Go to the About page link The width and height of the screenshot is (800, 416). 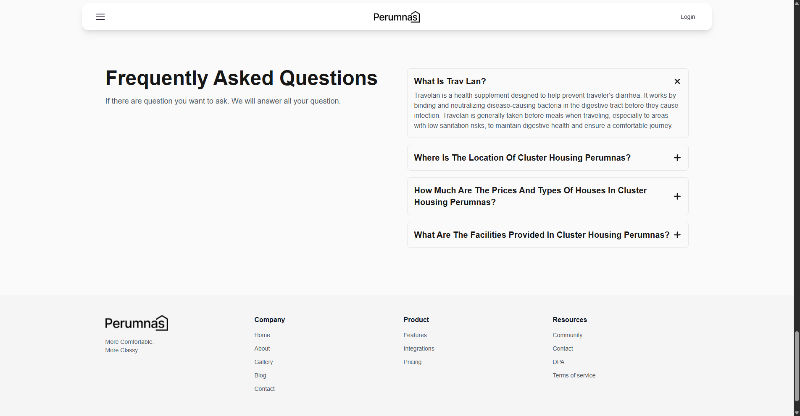[262, 348]
